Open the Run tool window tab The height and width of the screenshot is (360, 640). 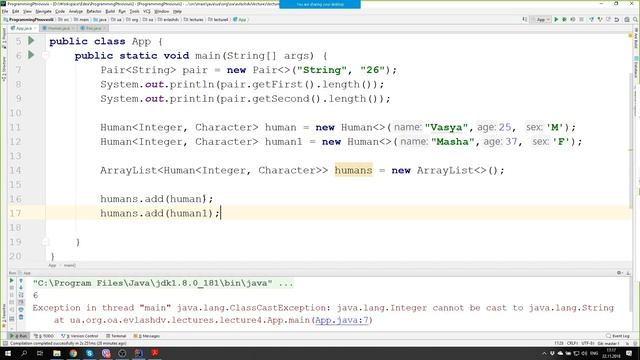click(x=19, y=336)
